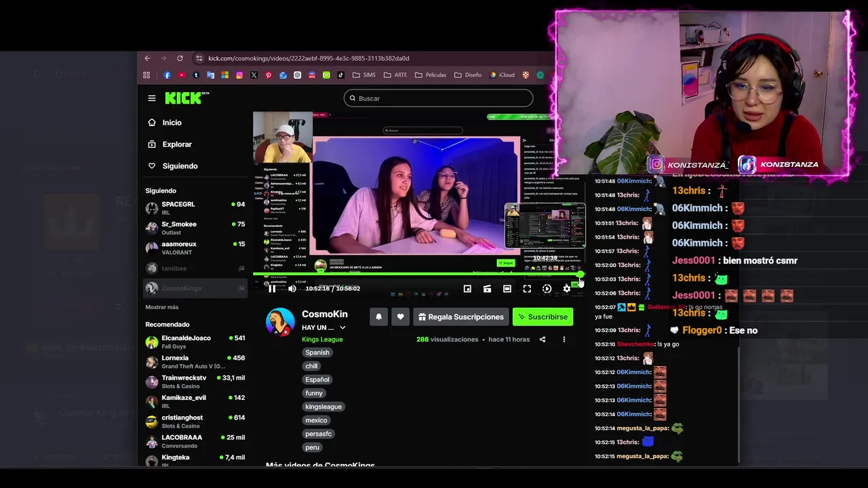Open the three-dot more options menu

(x=564, y=340)
